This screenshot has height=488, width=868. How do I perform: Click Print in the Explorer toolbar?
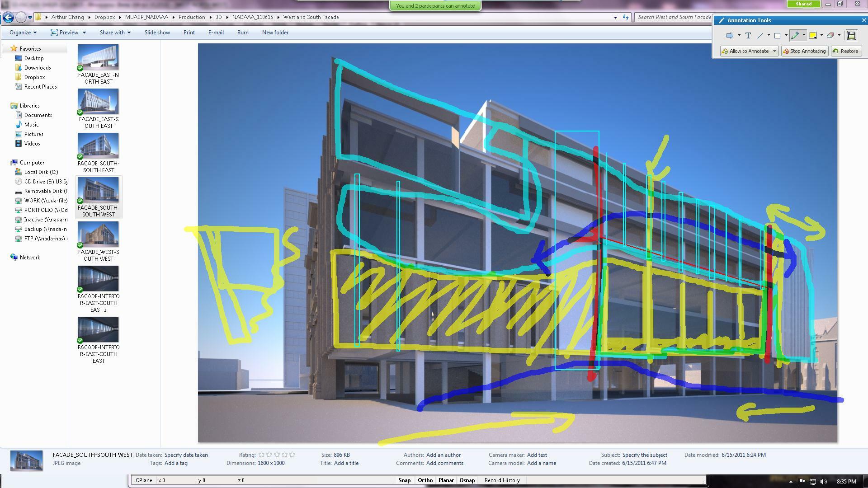point(189,33)
